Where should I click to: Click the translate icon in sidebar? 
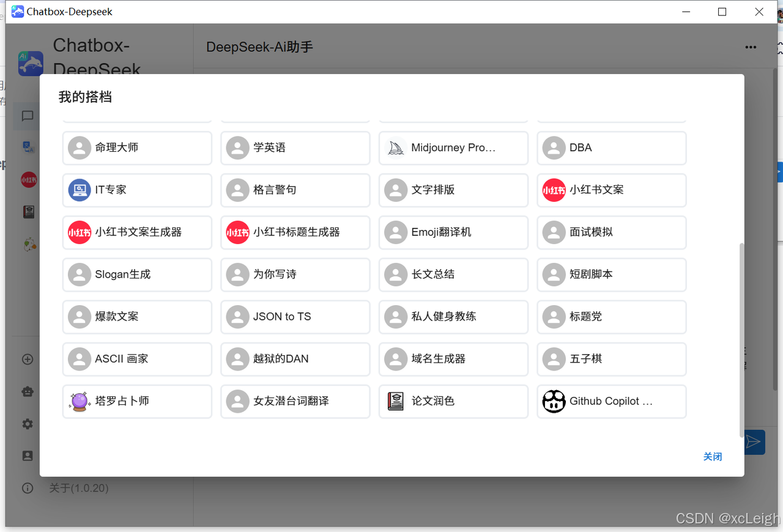point(28,147)
